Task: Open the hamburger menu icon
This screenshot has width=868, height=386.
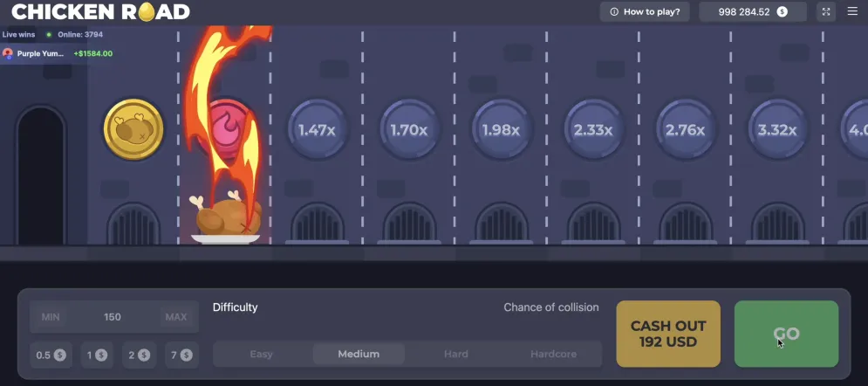Action: pyautogui.click(x=852, y=11)
